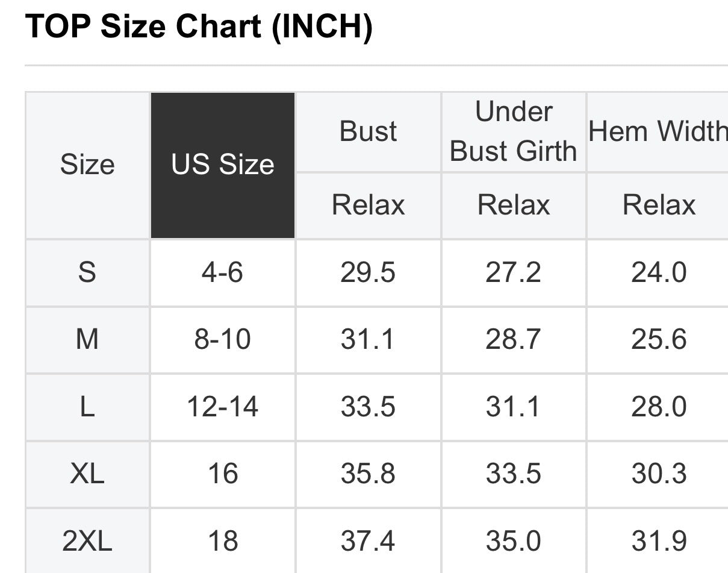Click the US Size column header
The height and width of the screenshot is (573, 728).
[x=223, y=165]
